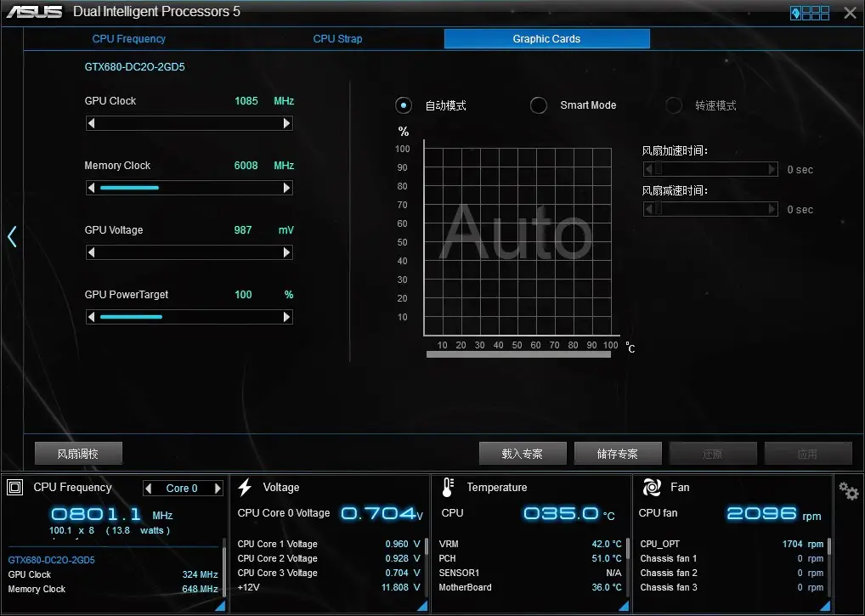Viewport: 865px width, 616px height.
Task: Click the 还原 button
Action: pyautogui.click(x=713, y=454)
